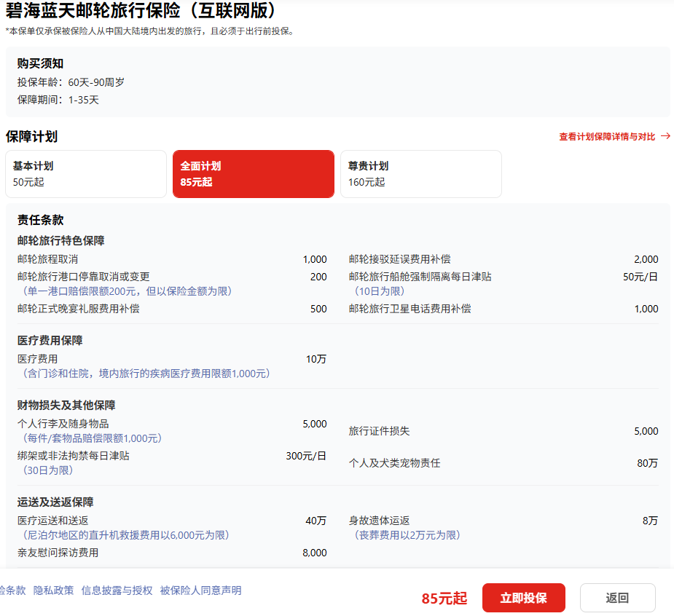
Task: Click the 购买须知 section heading
Action: 40,63
